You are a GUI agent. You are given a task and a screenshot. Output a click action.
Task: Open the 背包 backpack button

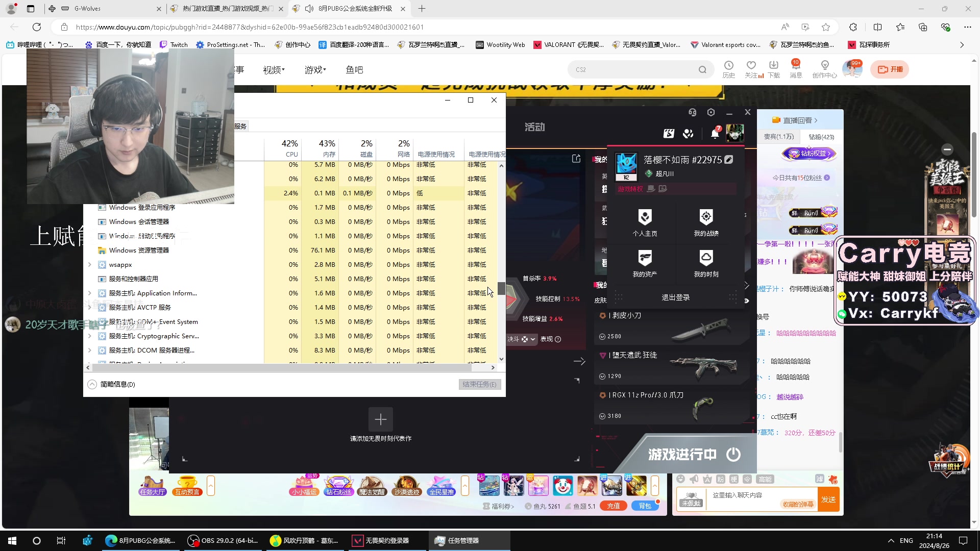[645, 506]
